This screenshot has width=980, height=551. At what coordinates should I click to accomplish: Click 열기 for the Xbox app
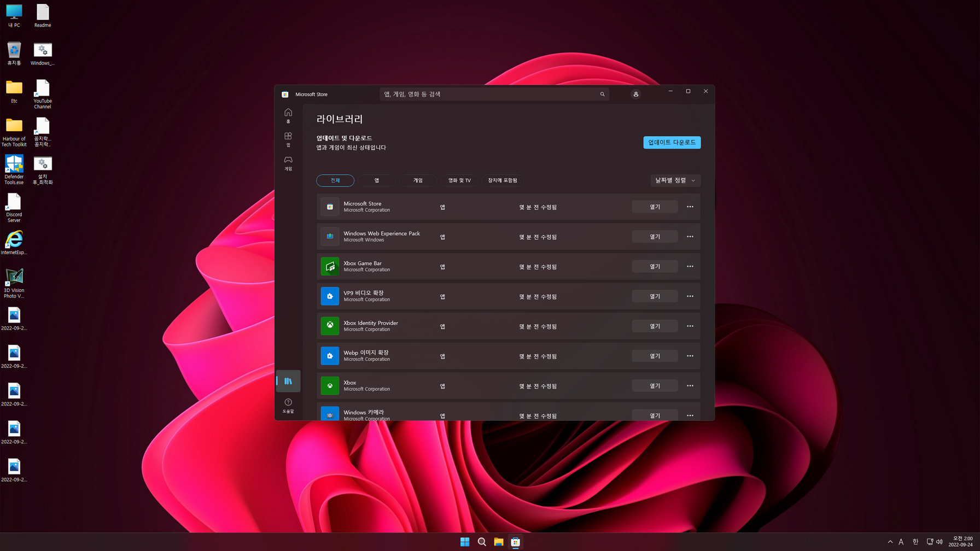655,386
